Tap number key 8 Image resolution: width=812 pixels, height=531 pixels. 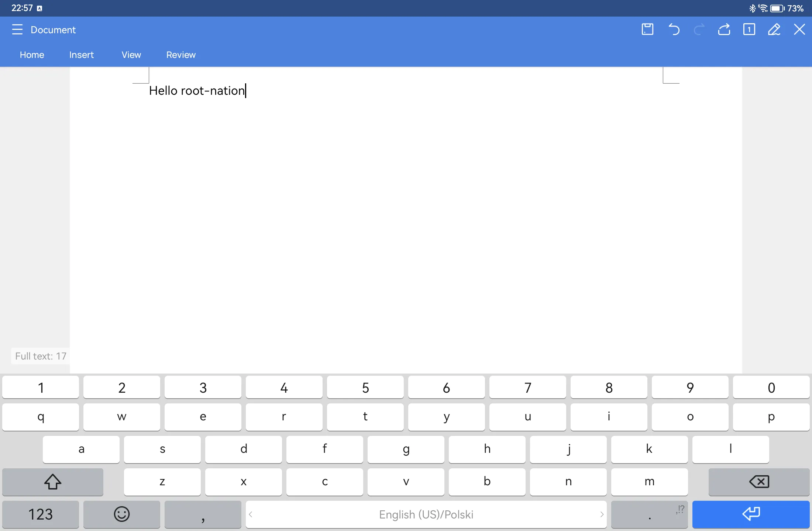(x=609, y=387)
